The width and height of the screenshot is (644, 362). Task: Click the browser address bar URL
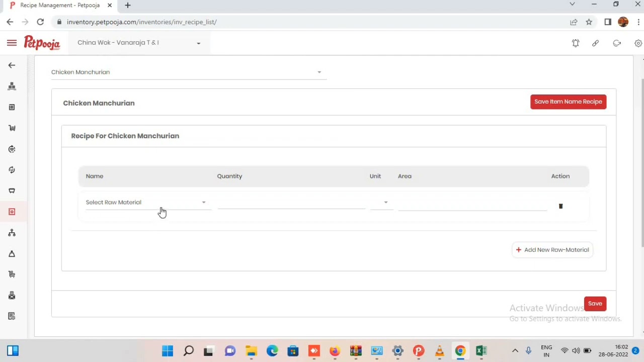click(141, 22)
